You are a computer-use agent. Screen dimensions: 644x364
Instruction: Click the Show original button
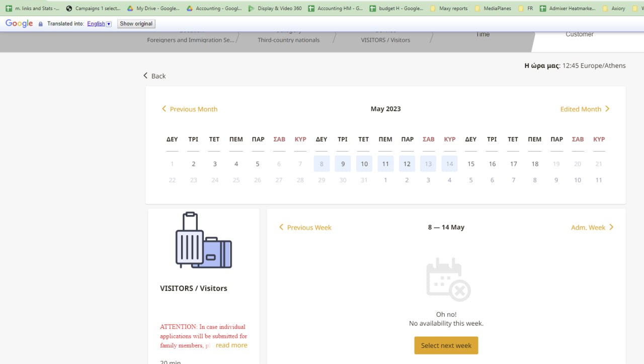136,24
